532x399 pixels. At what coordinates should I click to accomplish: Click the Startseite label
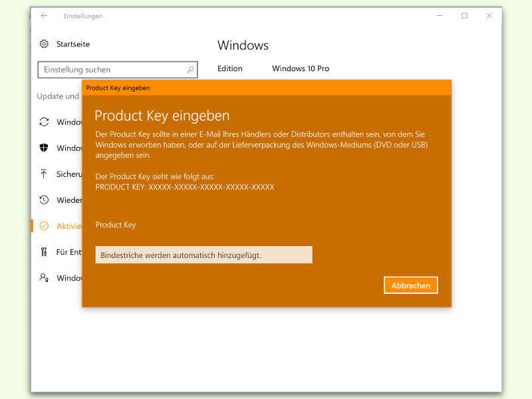(x=73, y=44)
